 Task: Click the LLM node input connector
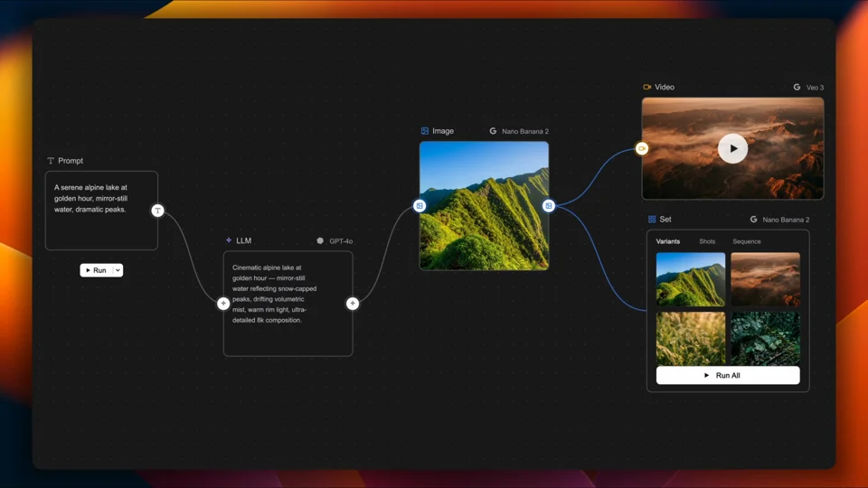223,304
